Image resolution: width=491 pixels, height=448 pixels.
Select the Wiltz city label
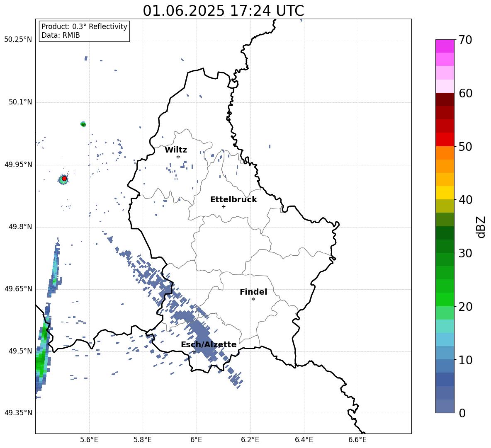point(176,150)
